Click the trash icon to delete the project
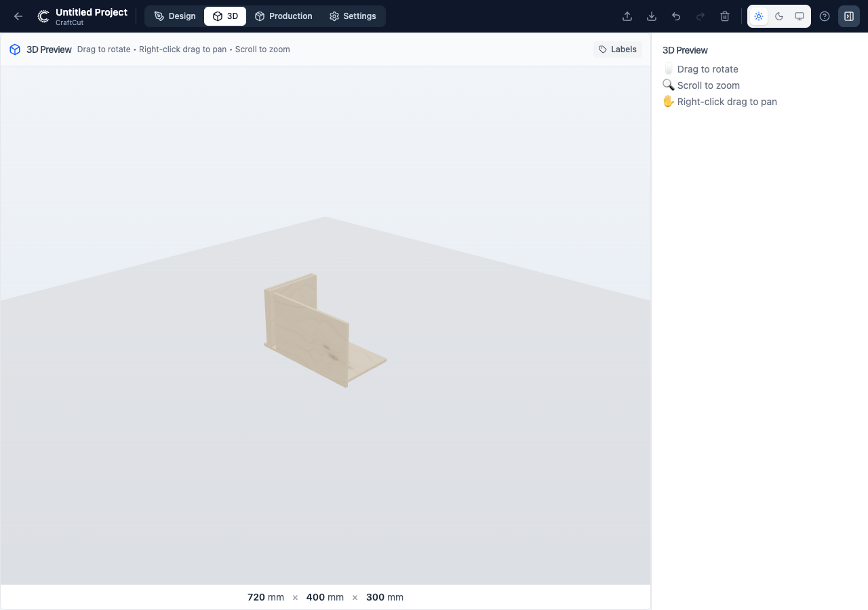Viewport: 868px width, 610px height. point(724,16)
